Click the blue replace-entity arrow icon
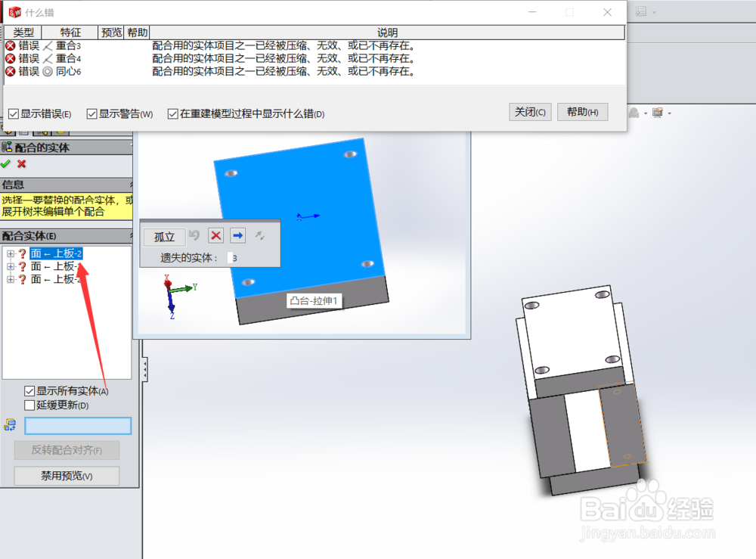This screenshot has width=756, height=559. (x=237, y=236)
